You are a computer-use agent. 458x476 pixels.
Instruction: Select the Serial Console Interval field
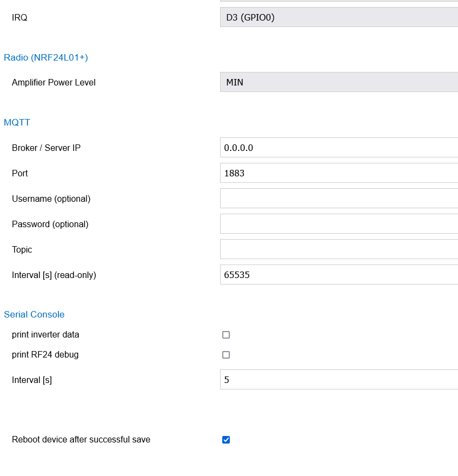pyautogui.click(x=338, y=380)
